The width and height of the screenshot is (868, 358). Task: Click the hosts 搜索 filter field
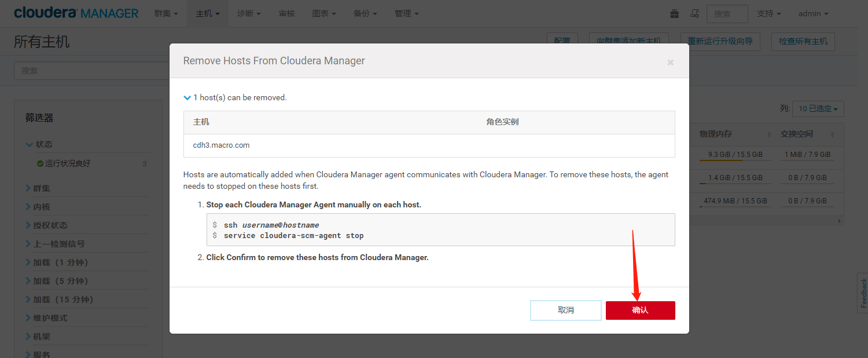91,71
